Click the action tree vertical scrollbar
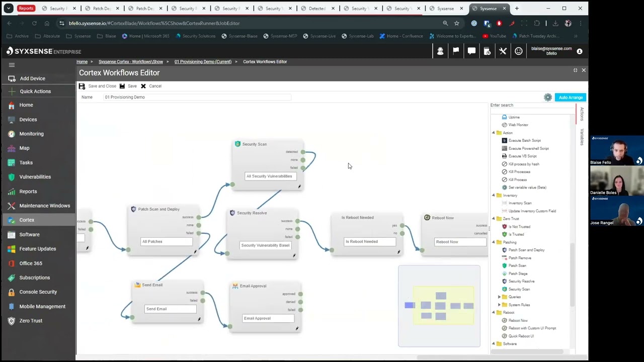The width and height of the screenshot is (644, 362). (572, 274)
